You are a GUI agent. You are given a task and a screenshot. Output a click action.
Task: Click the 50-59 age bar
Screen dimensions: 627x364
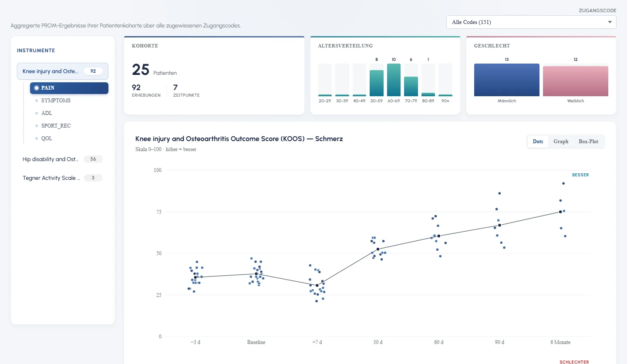click(377, 83)
